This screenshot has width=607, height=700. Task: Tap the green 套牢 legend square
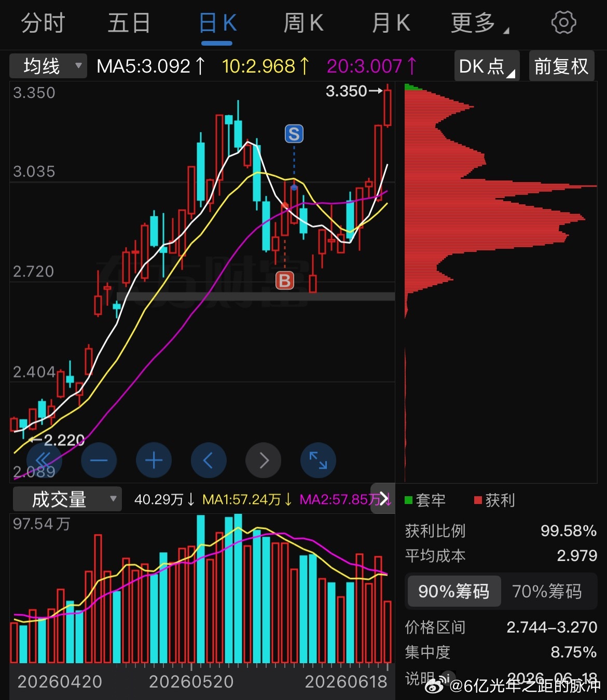pyautogui.click(x=408, y=500)
